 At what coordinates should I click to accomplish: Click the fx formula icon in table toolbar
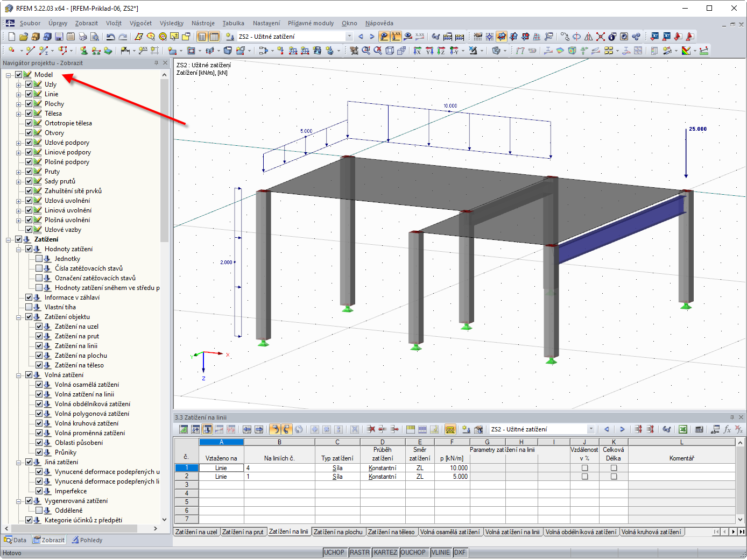727,429
